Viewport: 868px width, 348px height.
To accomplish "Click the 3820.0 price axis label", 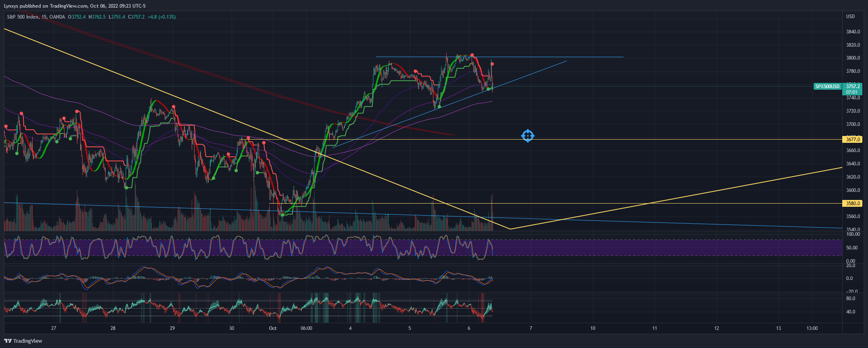I will coord(853,45).
